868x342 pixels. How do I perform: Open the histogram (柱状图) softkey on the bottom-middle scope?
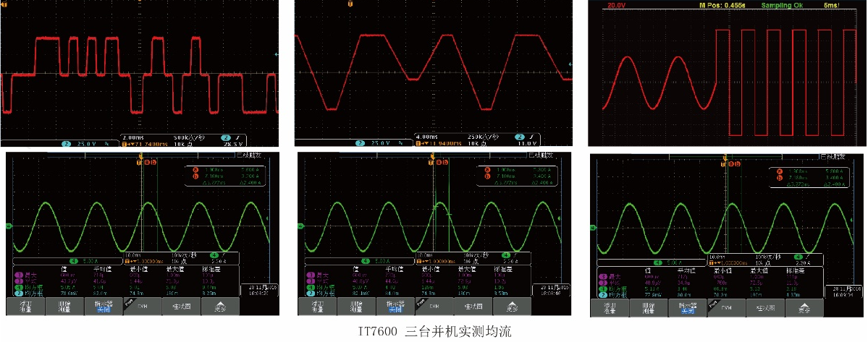(473, 307)
